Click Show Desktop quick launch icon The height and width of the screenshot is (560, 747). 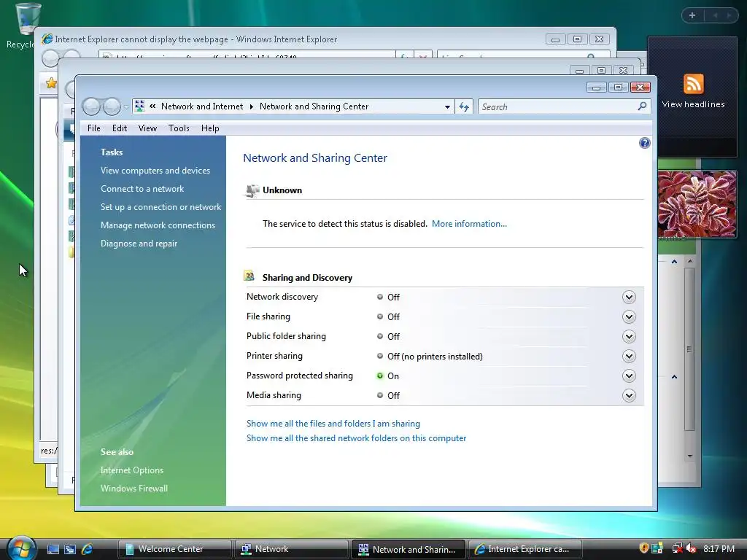(x=53, y=549)
